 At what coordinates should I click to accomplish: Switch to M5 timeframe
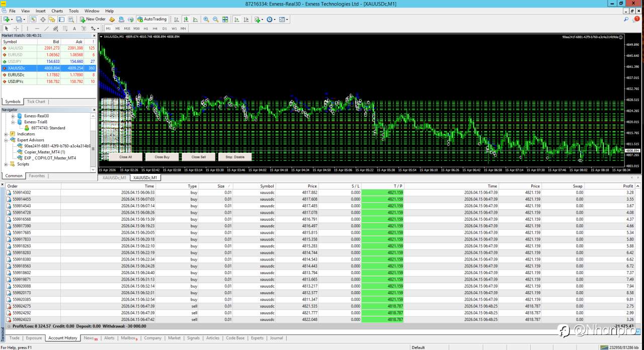tap(118, 28)
